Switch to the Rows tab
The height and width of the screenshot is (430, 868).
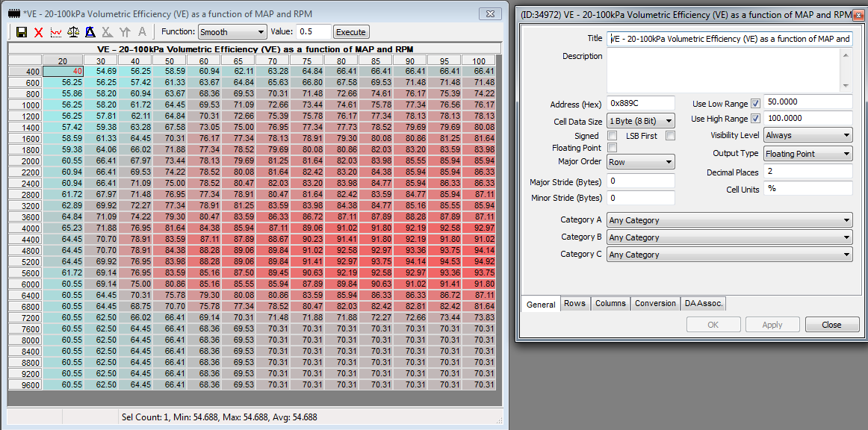[x=576, y=303]
